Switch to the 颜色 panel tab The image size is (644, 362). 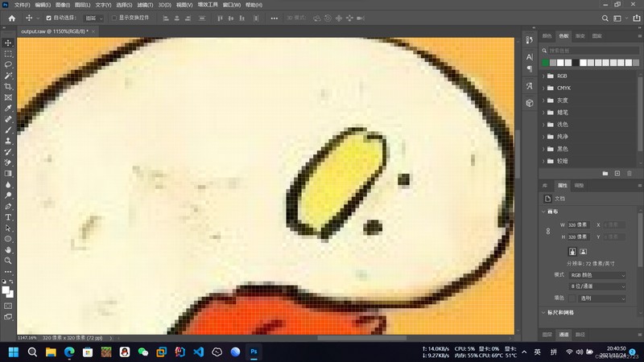click(547, 36)
